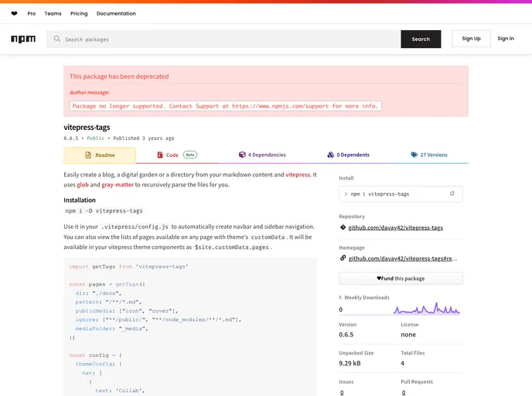Show the 27 Versions tab

click(x=429, y=155)
